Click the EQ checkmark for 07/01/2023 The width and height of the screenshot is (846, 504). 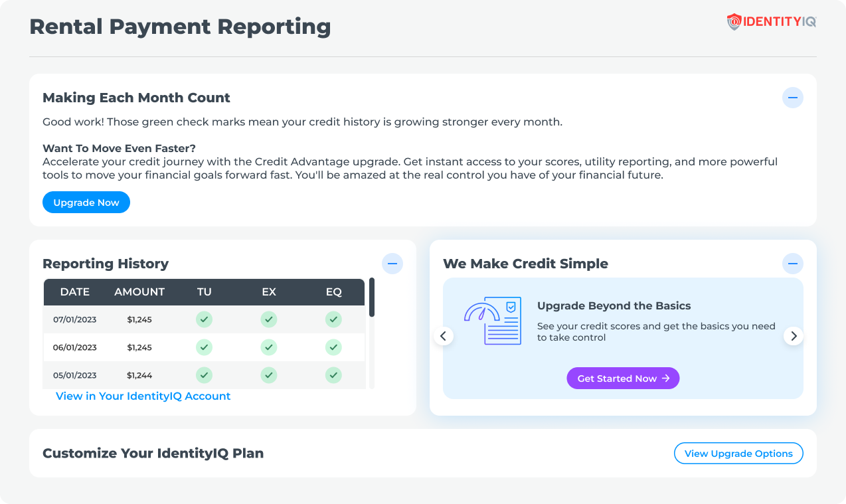[333, 319]
